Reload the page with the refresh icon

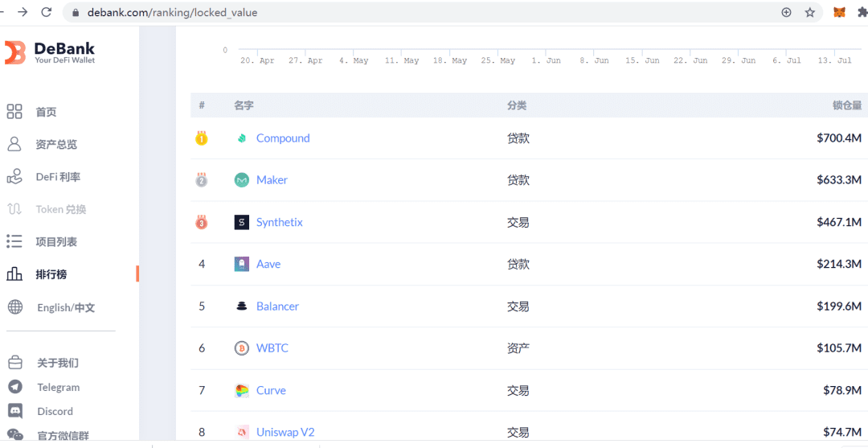pos(47,12)
